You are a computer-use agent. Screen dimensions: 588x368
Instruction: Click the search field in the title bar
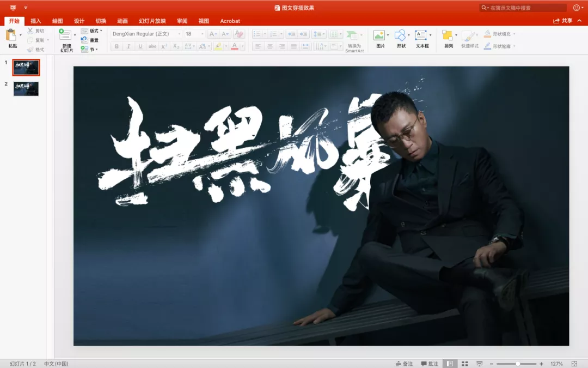523,8
